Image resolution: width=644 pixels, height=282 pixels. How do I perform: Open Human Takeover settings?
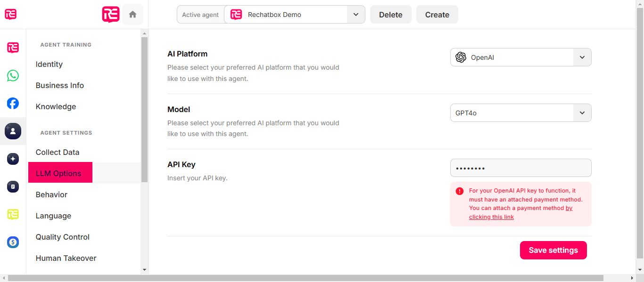pos(66,258)
